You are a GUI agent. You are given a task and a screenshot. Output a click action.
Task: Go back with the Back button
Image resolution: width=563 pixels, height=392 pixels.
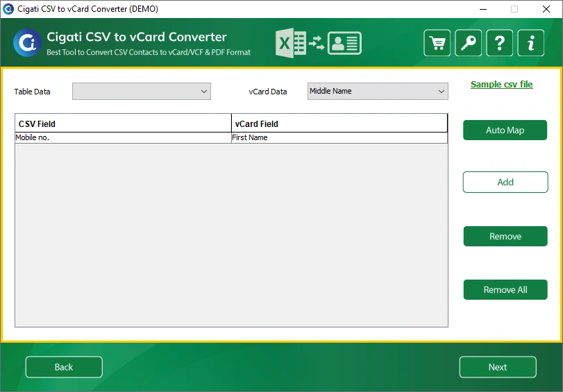click(x=64, y=367)
